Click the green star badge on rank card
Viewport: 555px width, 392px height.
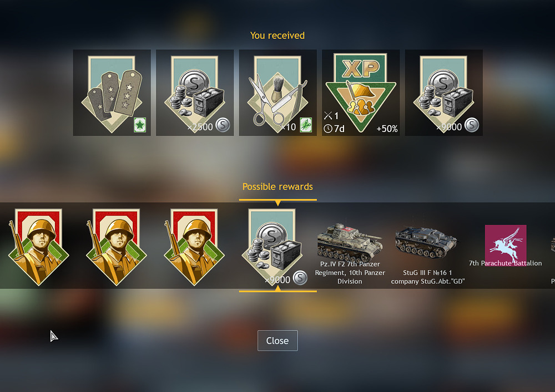click(140, 125)
